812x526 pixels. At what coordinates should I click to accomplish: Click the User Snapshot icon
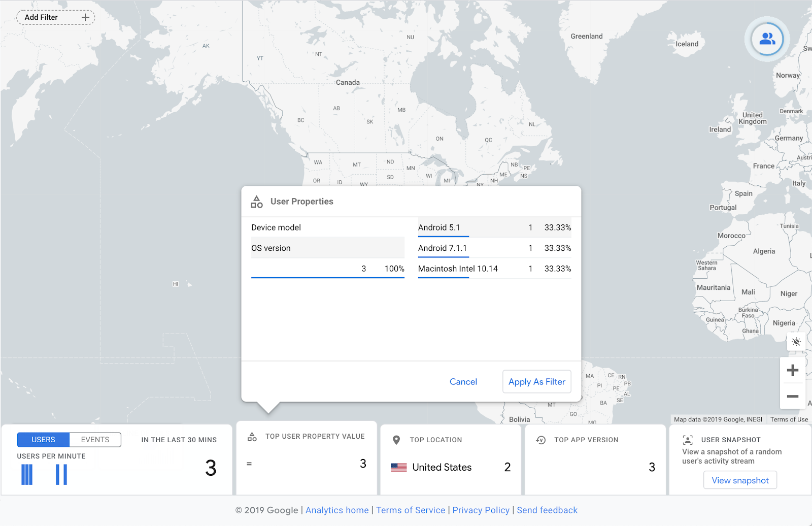[688, 440]
